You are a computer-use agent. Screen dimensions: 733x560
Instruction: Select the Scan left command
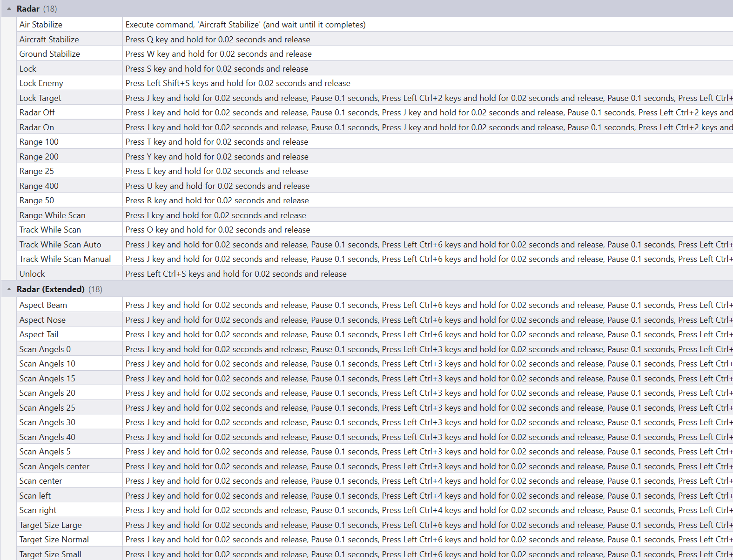tap(35, 496)
